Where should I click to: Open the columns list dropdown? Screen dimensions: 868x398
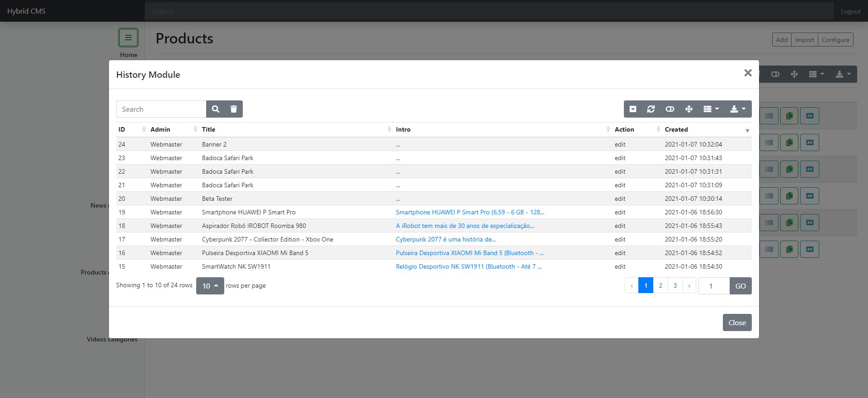tap(711, 109)
